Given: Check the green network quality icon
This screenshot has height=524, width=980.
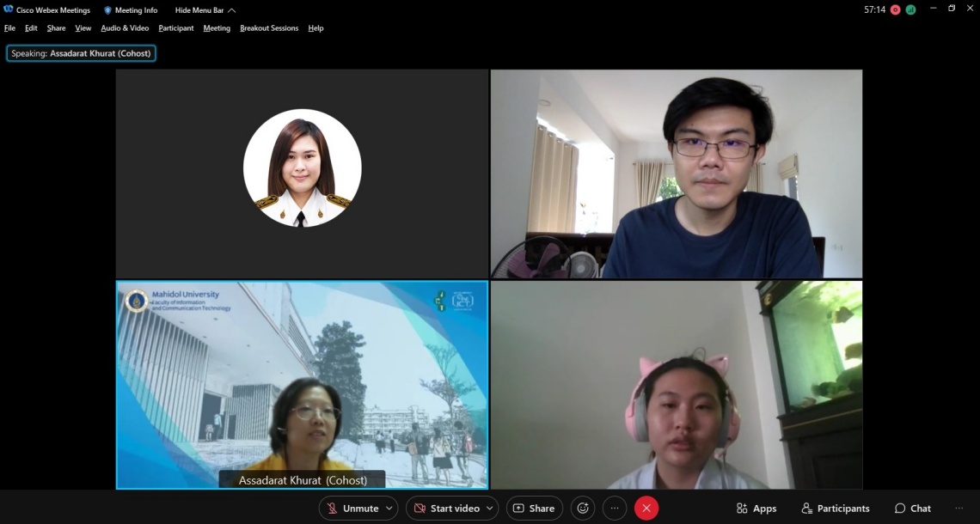Looking at the screenshot, I should (910, 9).
